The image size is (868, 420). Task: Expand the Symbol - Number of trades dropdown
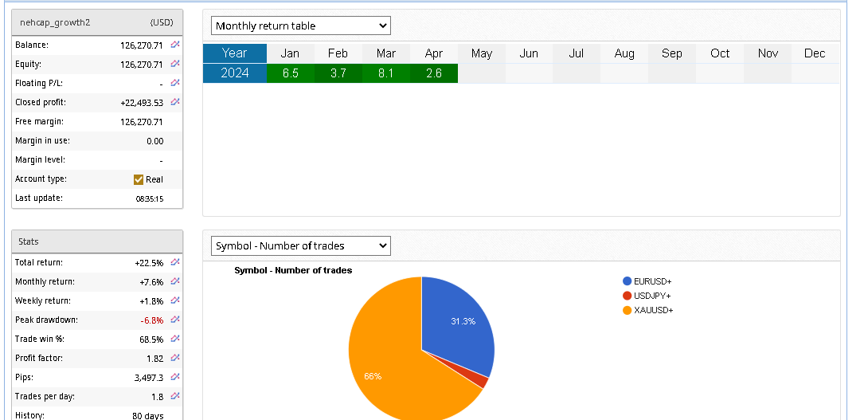point(301,245)
